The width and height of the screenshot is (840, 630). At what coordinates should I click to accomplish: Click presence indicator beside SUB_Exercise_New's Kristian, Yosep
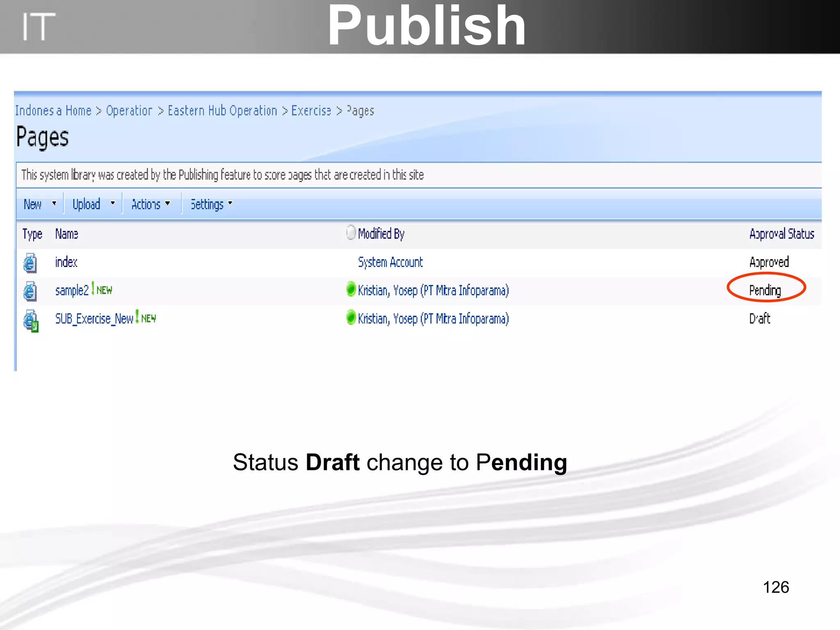tap(351, 317)
